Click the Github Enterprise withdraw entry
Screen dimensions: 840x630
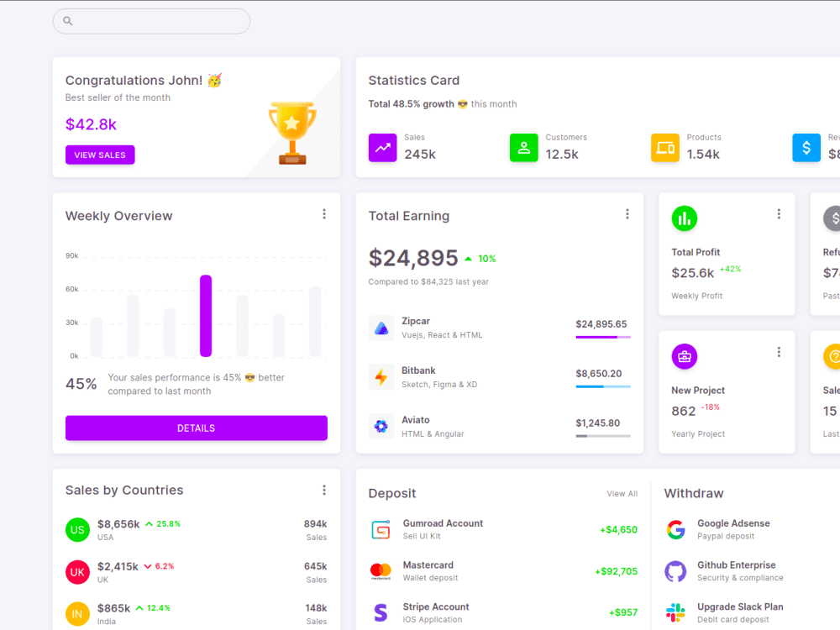[740, 571]
